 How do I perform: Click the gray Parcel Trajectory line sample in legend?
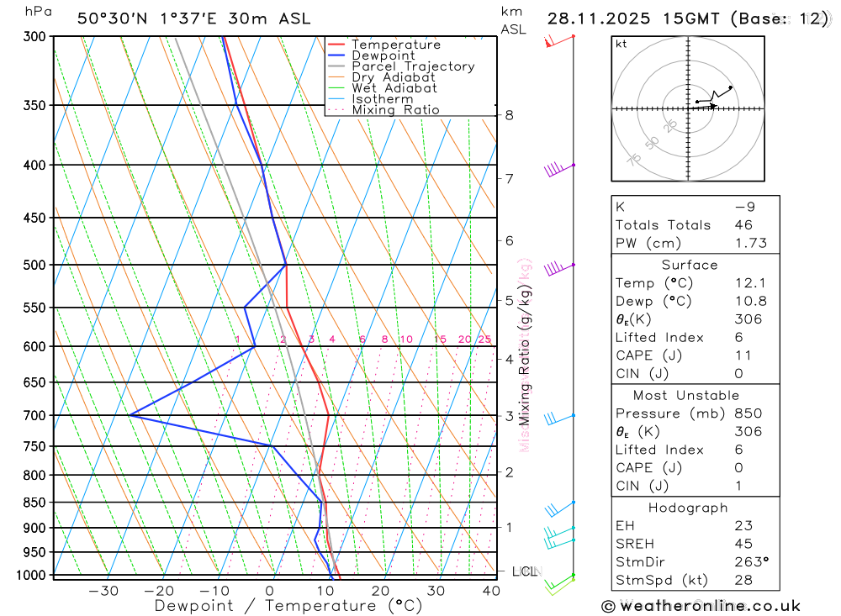pyautogui.click(x=336, y=66)
